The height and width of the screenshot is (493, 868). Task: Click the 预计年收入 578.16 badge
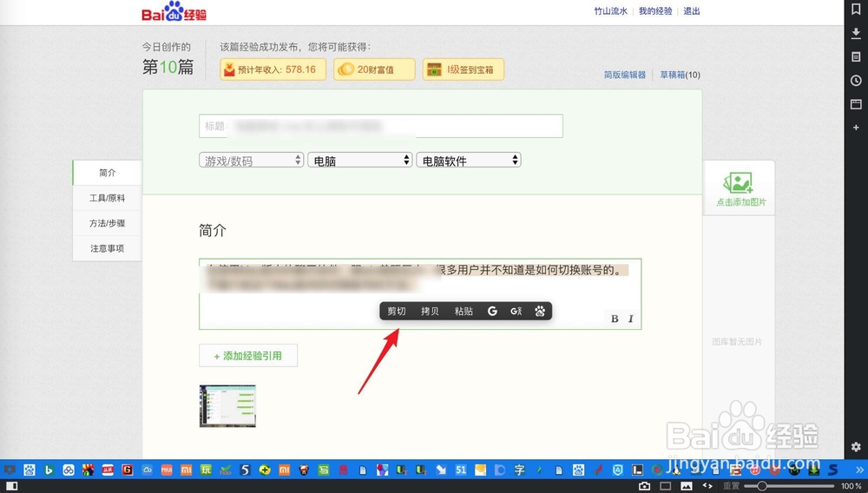tap(273, 69)
